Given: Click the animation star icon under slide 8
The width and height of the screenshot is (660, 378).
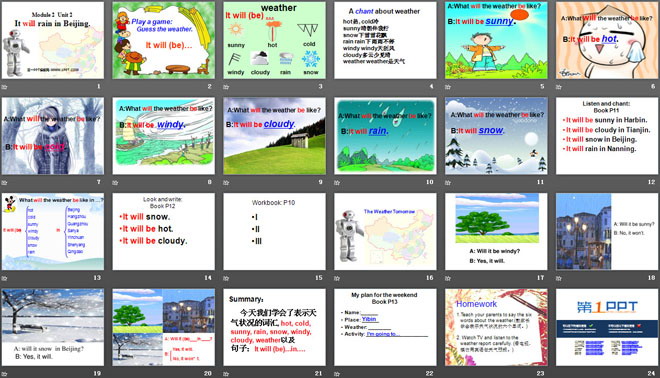Looking at the screenshot, I should (115, 182).
